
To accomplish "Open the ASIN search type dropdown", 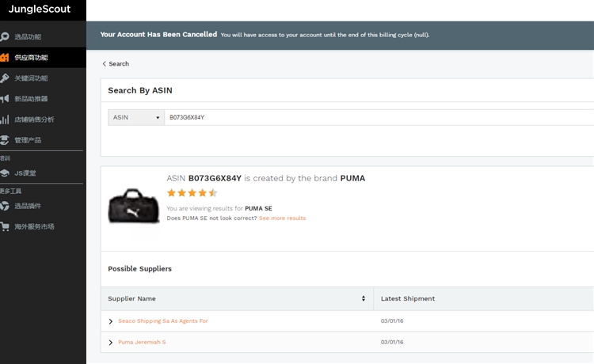I will coord(136,117).
